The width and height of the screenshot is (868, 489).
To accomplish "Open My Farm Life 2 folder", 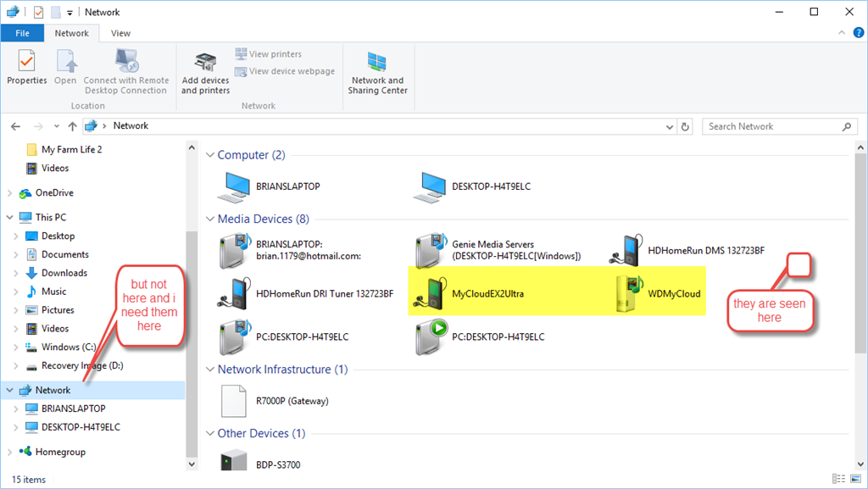I will 64,149.
